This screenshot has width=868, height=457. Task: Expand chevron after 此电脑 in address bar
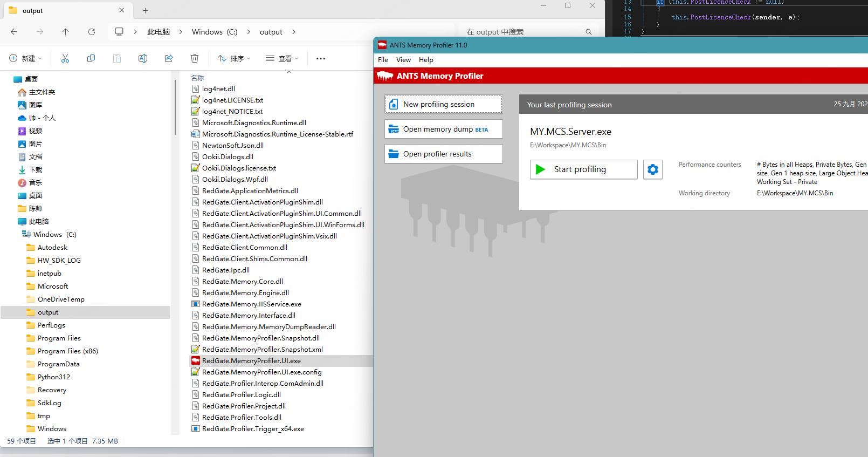coord(181,32)
